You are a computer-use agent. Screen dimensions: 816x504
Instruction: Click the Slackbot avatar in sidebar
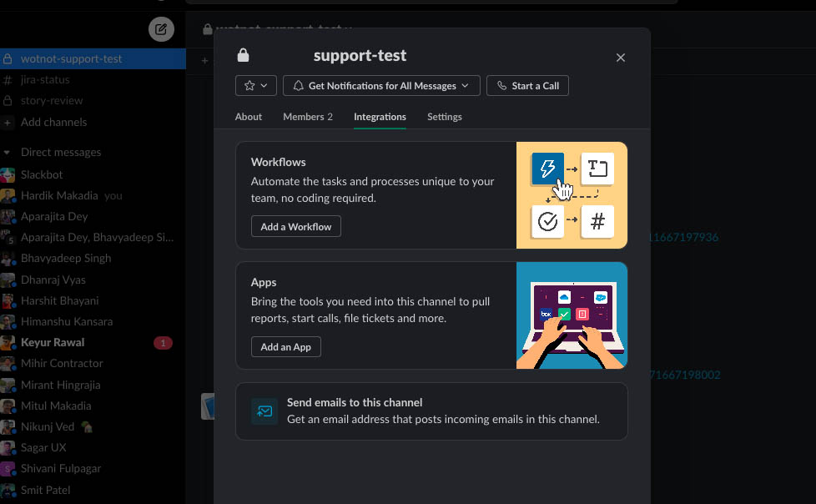point(8,175)
